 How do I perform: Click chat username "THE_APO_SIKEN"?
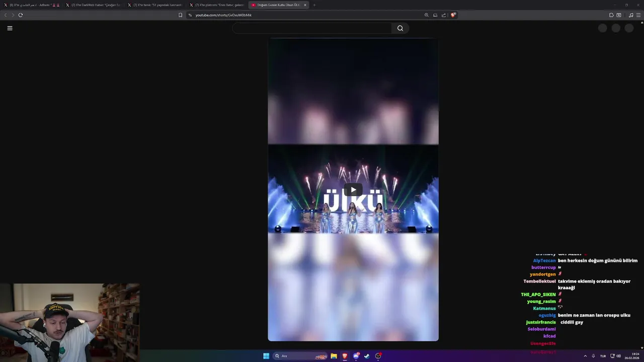pos(538,295)
